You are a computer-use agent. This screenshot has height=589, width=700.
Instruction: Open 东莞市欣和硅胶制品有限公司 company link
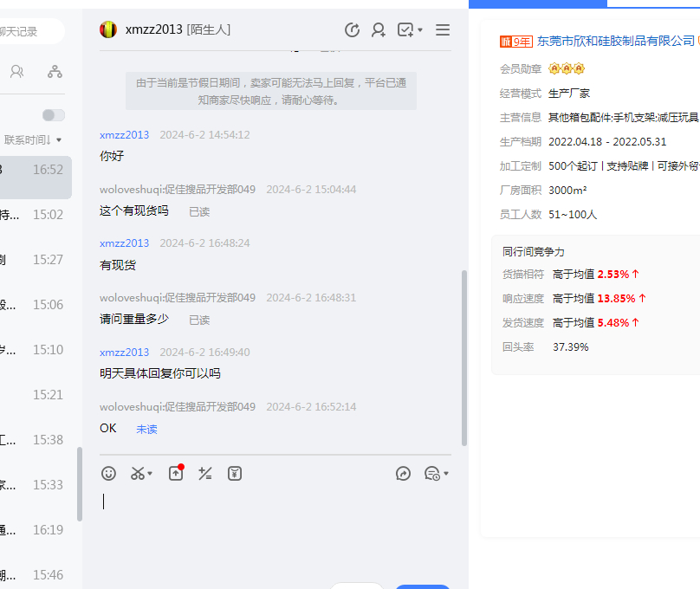coord(616,41)
